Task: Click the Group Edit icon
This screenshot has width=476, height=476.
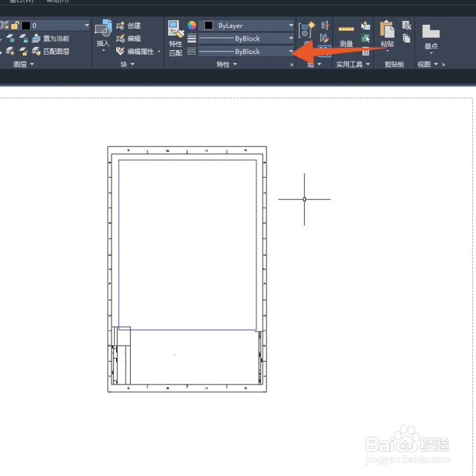Action: click(324, 38)
